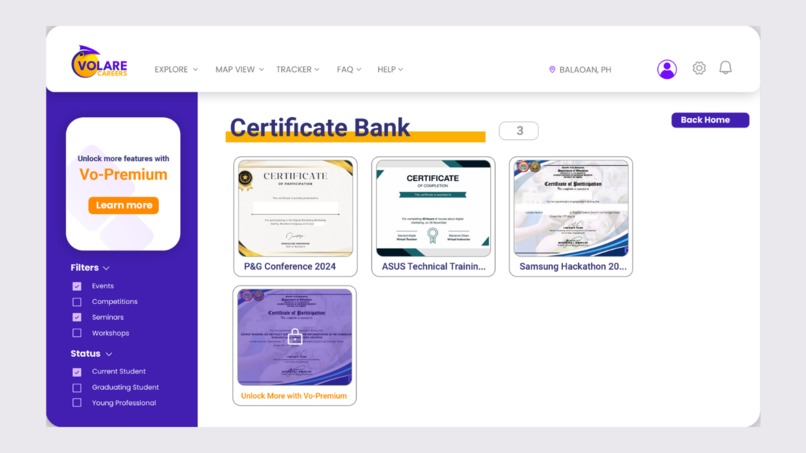This screenshot has height=453, width=806.
Task: Open the HELP menu
Action: (x=387, y=69)
